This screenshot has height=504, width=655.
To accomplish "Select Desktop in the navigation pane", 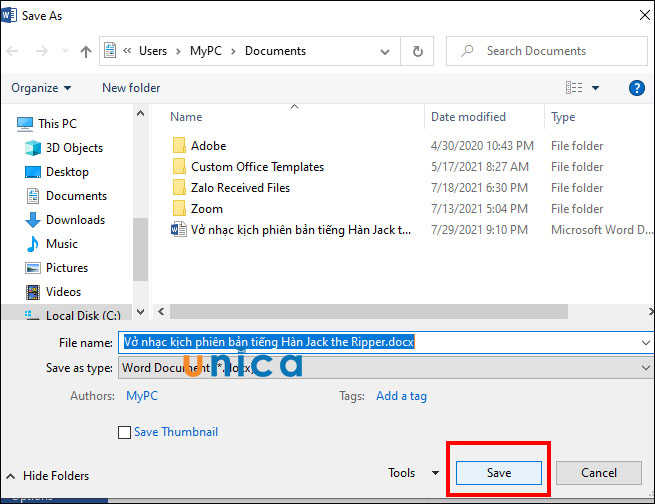I will [57, 172].
